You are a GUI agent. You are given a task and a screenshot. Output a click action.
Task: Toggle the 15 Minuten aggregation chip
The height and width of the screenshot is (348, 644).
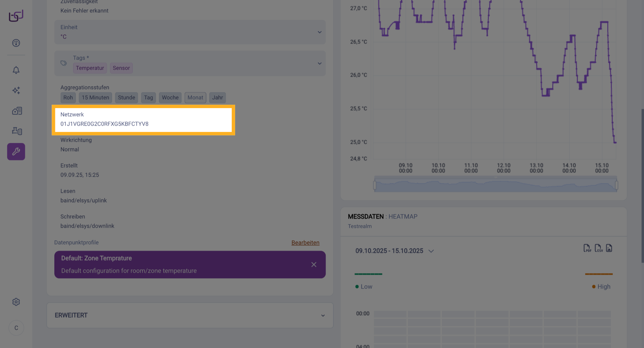click(x=95, y=98)
